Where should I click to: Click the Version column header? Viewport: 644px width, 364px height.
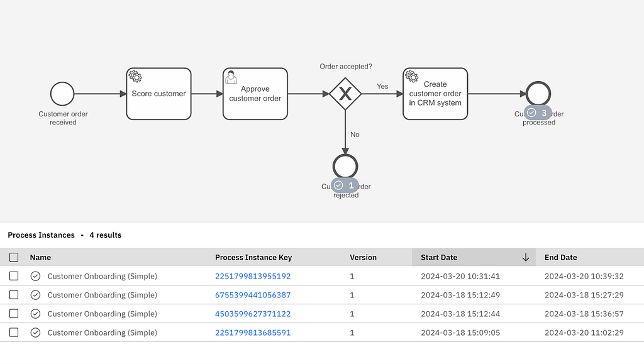(363, 257)
